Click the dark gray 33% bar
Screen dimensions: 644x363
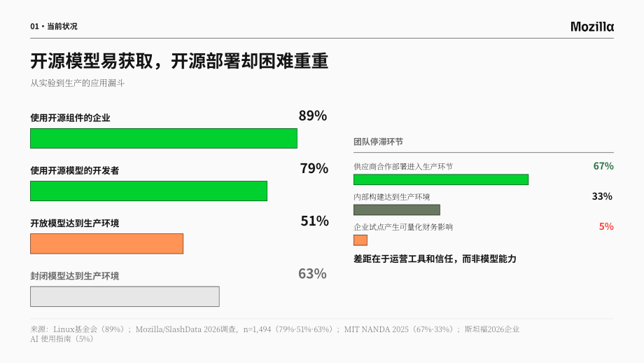[397, 210]
